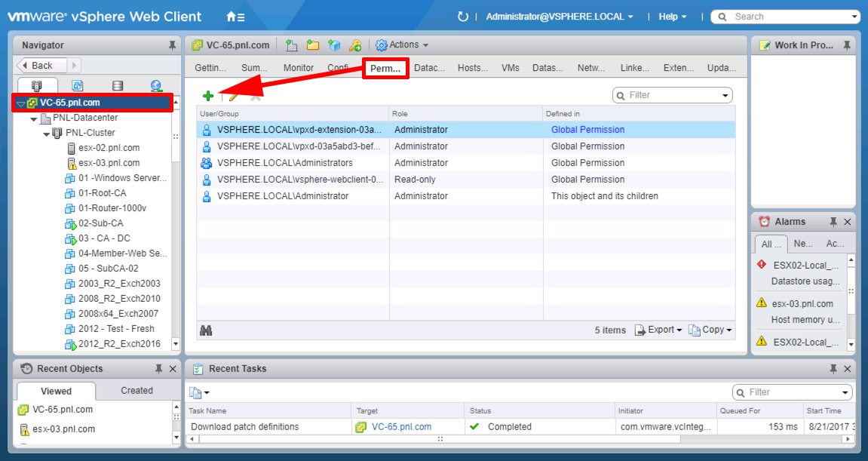Click the warning icon beside esx-03.pnl.com alarm

[x=762, y=303]
